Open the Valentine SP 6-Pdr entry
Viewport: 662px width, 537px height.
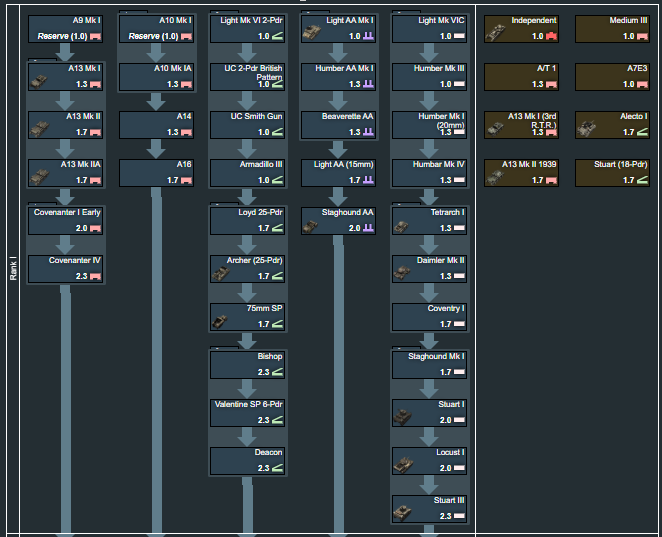coord(247,413)
